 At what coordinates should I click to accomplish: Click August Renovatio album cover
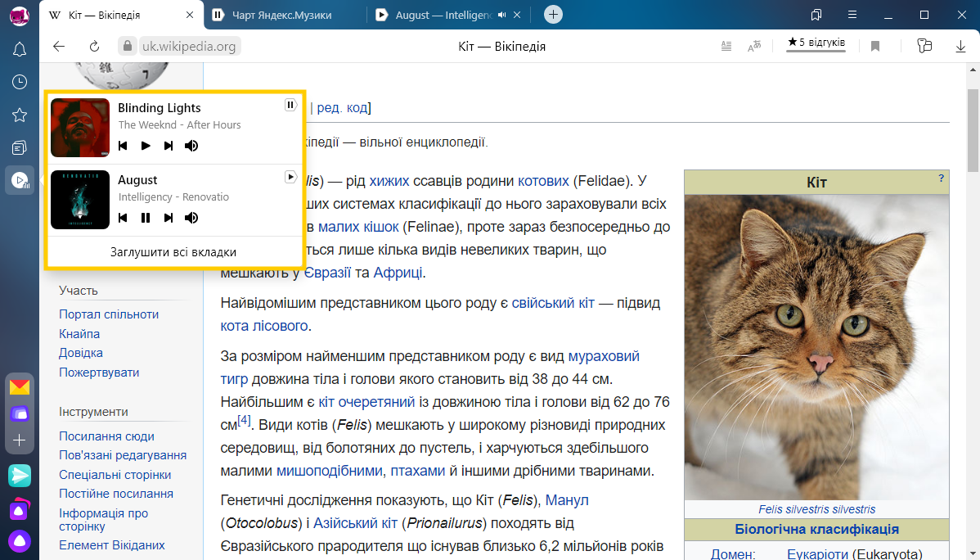(80, 200)
